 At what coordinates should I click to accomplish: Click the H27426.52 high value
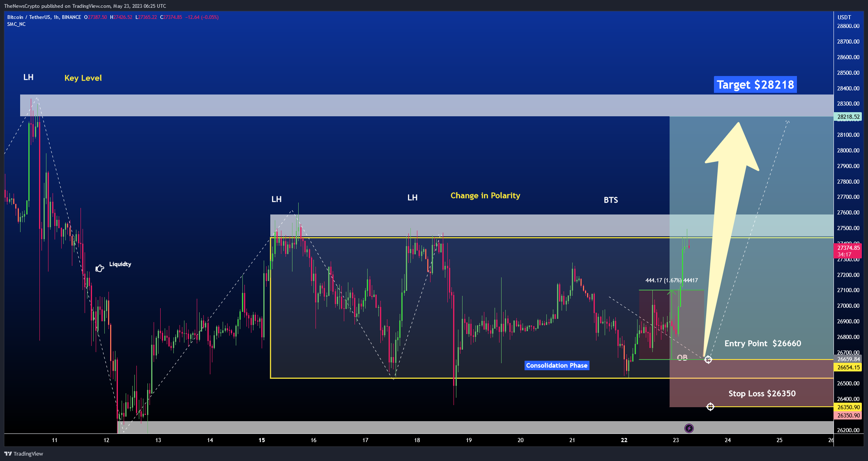point(121,17)
